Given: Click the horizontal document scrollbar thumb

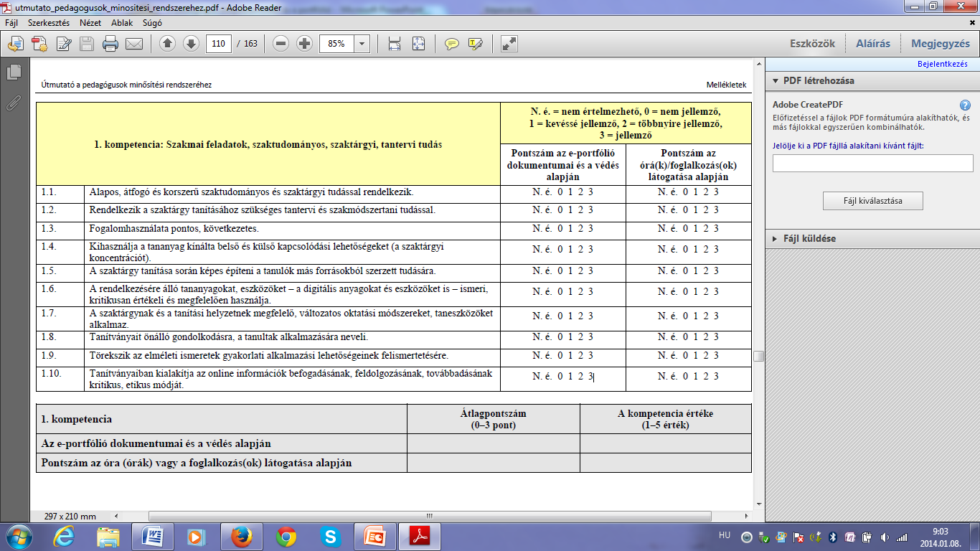Looking at the screenshot, I should [x=430, y=516].
